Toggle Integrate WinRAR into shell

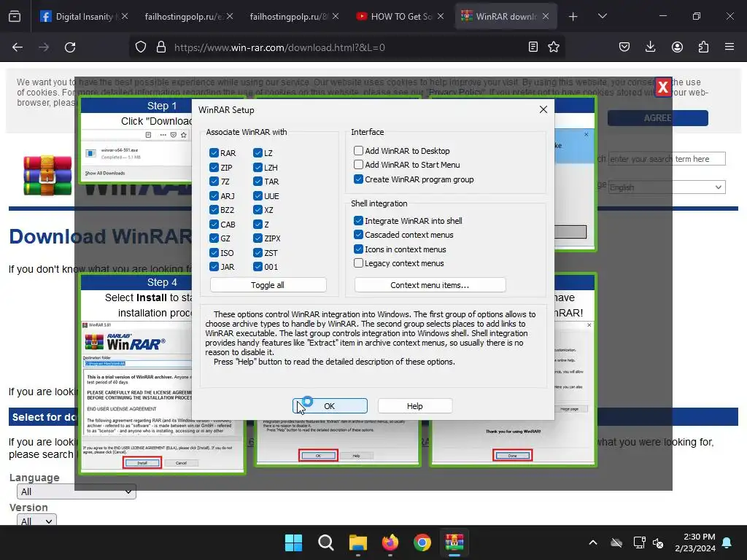pos(358,220)
